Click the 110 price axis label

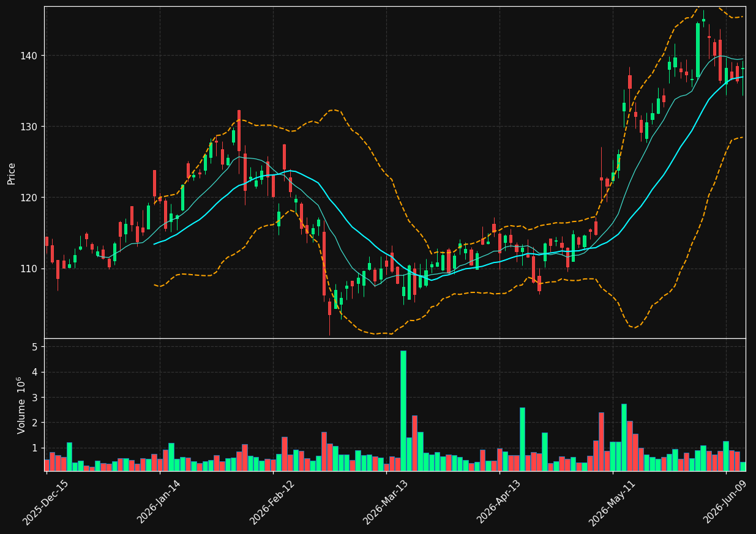30,269
